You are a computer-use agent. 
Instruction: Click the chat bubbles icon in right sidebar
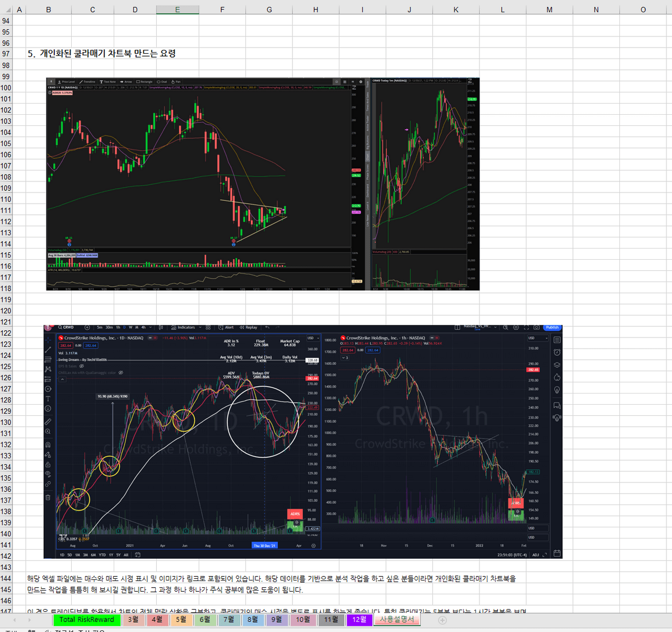tap(557, 405)
